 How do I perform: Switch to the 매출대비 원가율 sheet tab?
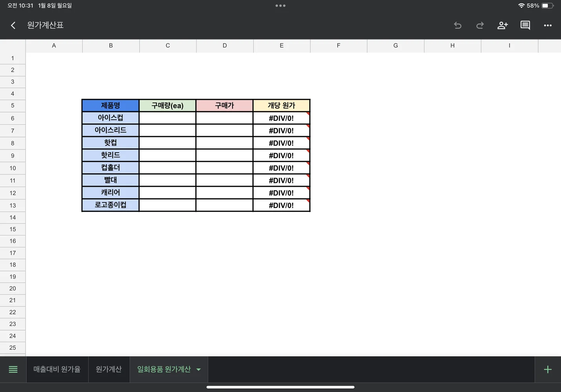pos(57,369)
